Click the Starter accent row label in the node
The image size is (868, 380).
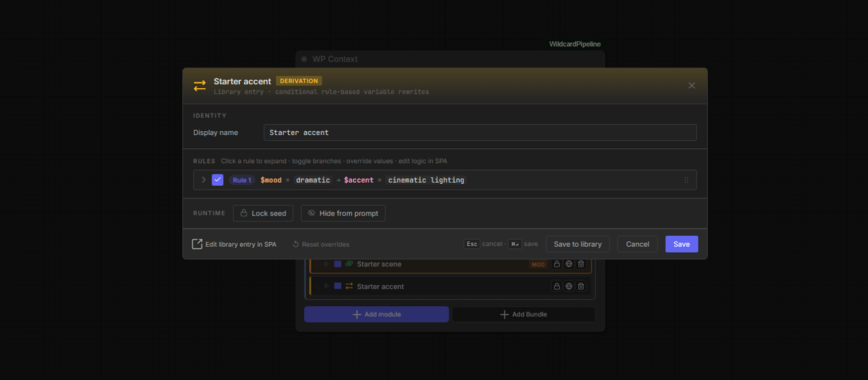coord(381,286)
